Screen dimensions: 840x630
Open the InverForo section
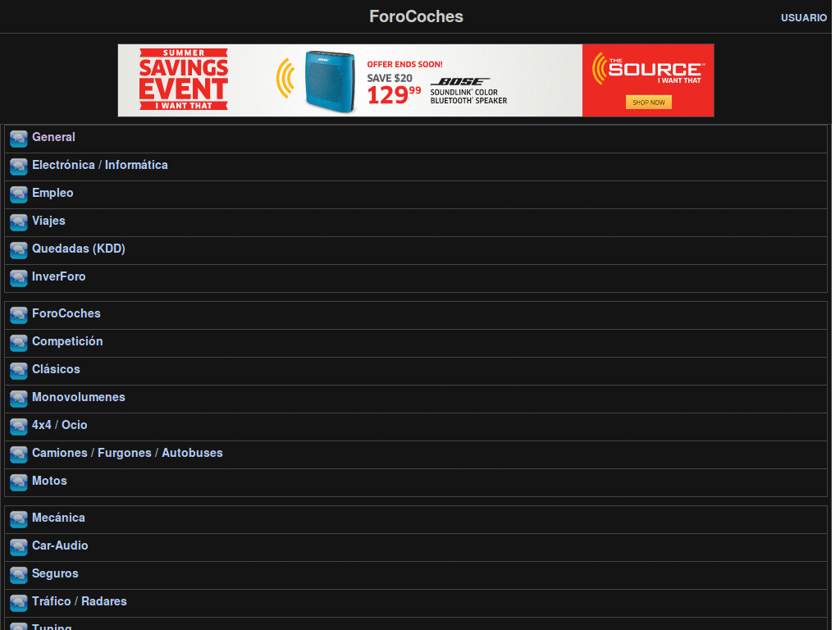click(x=59, y=276)
